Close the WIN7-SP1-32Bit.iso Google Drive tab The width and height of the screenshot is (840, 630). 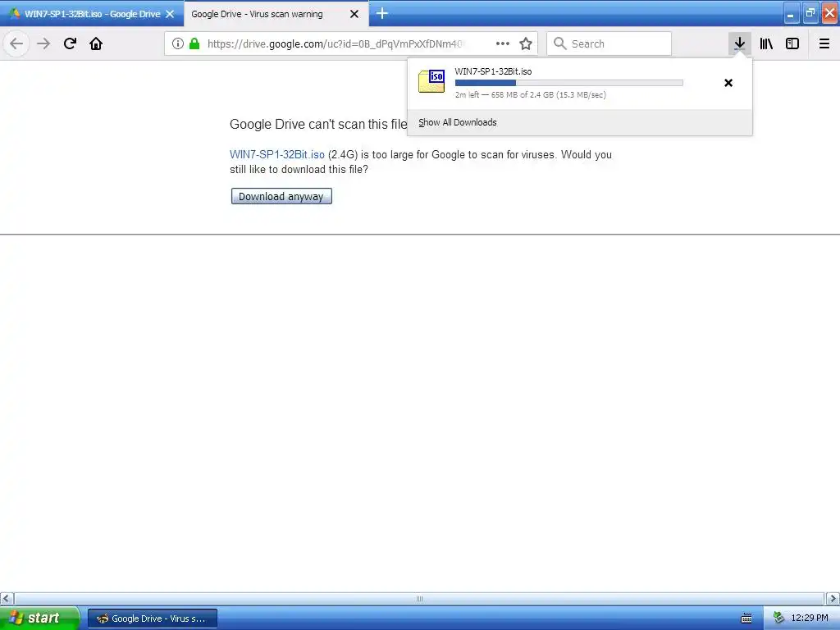[170, 14]
